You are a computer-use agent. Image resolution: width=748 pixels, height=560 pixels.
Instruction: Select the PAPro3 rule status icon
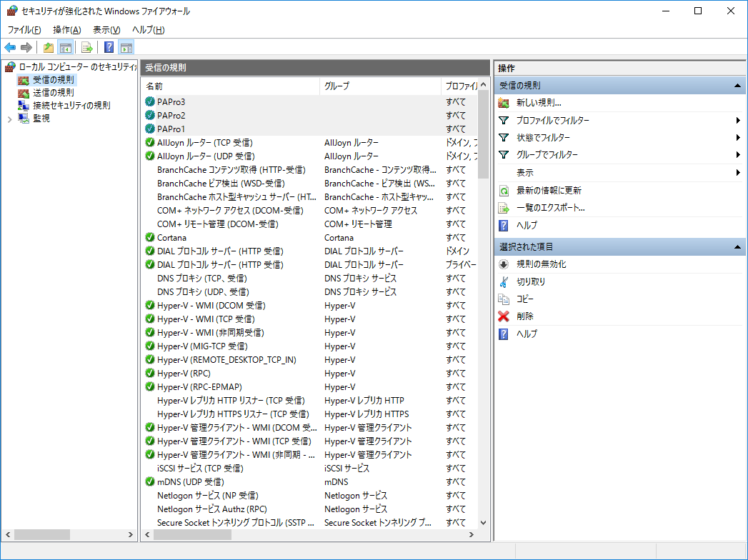point(149,102)
